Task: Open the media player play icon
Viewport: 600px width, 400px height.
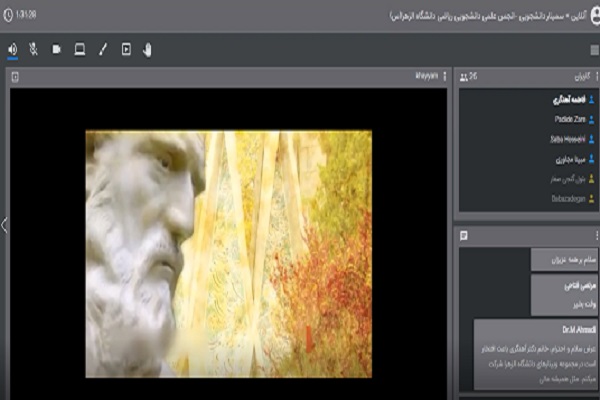Action: click(x=126, y=49)
